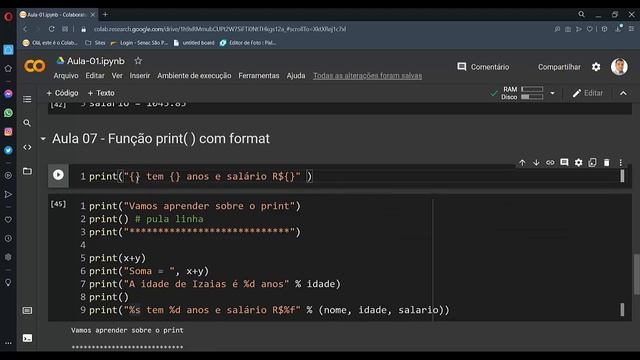Open Twitter in Opera sidebar
This screenshot has width=640, height=360.
click(8, 150)
